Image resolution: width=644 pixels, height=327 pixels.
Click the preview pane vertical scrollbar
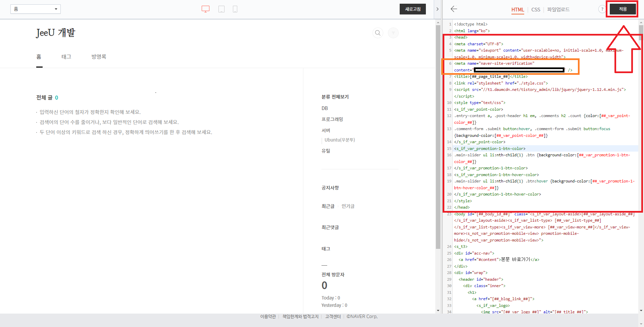[438, 137]
